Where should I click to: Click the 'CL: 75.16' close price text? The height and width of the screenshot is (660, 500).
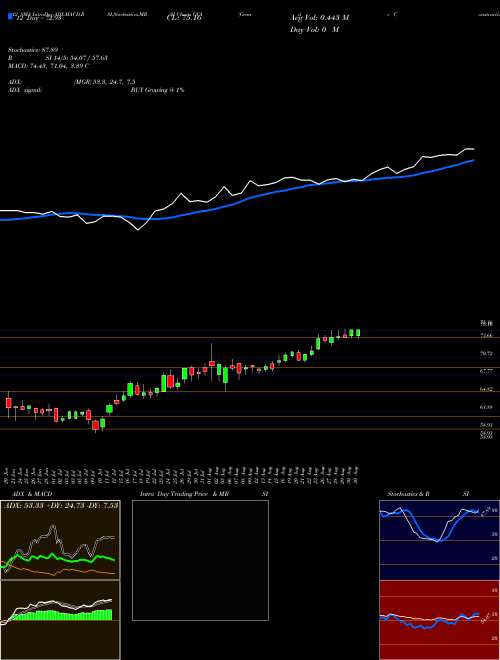184,18
